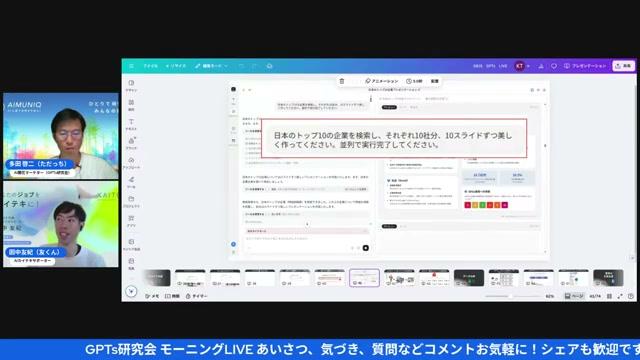Click the 田中友紀 webcam video tile

pyautogui.click(x=61, y=224)
